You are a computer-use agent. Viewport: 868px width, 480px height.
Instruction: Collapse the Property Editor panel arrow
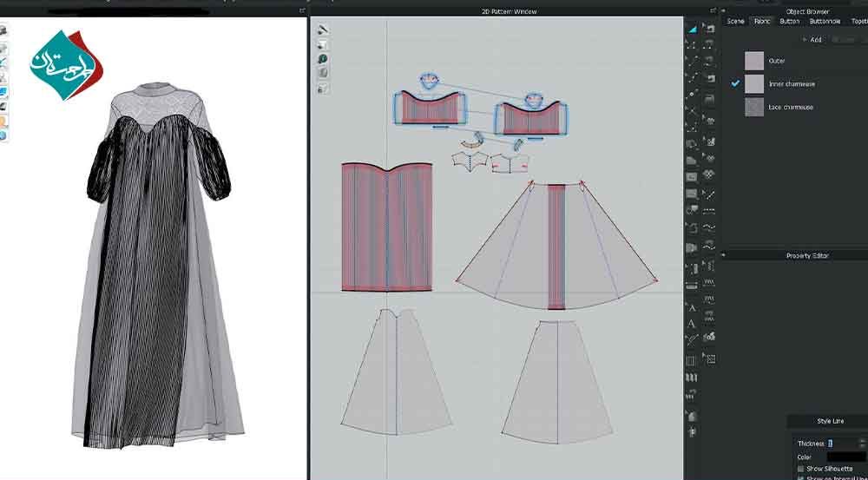[x=724, y=255]
